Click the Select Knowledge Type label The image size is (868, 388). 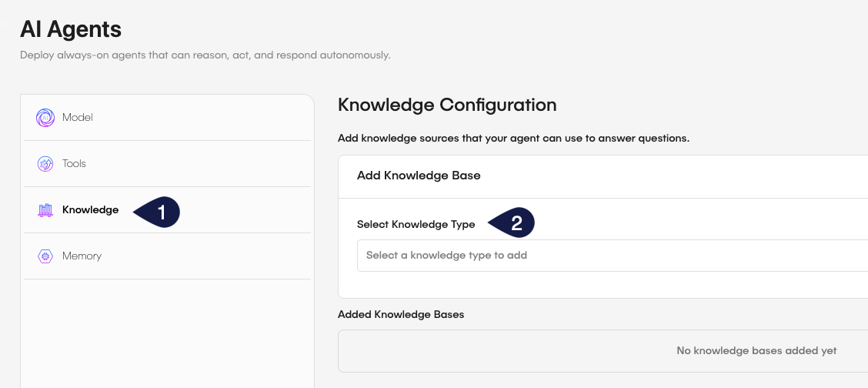[x=416, y=225]
